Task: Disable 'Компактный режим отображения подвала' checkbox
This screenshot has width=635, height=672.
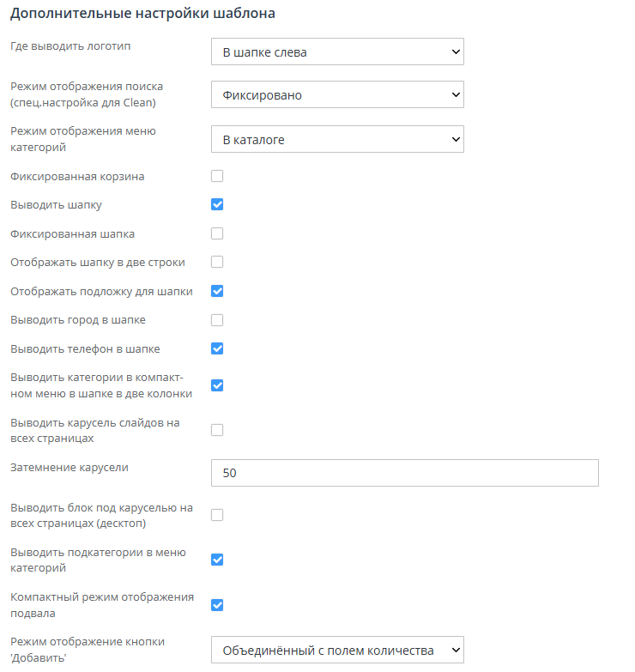Action: pos(217,605)
